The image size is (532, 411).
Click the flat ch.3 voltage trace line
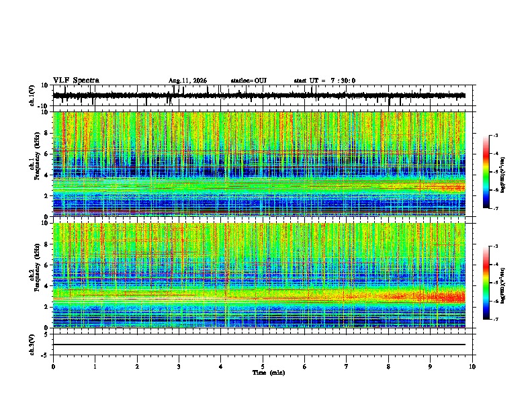(259, 345)
